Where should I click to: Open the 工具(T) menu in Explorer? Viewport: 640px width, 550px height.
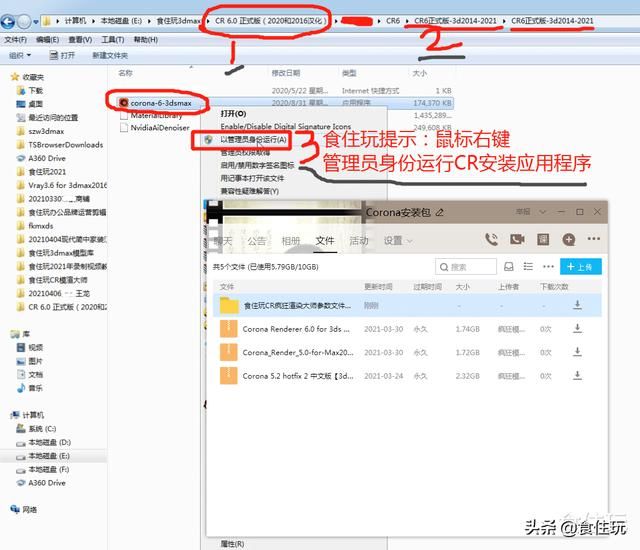pos(113,40)
